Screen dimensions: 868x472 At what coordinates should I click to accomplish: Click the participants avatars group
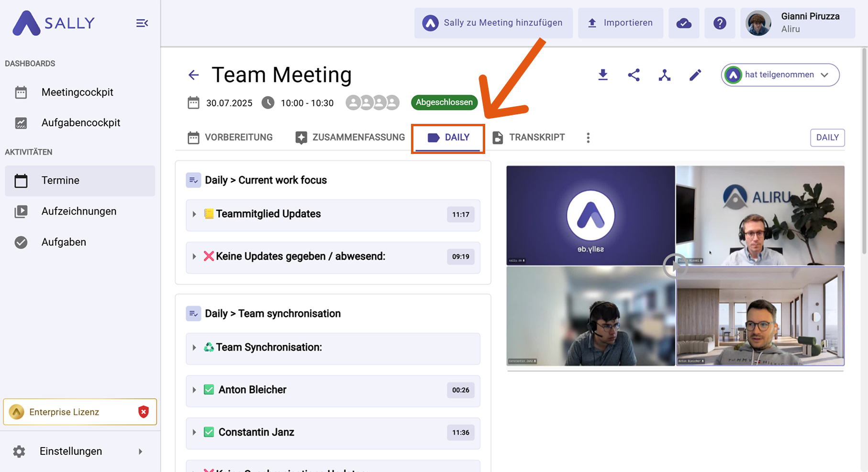(372, 102)
